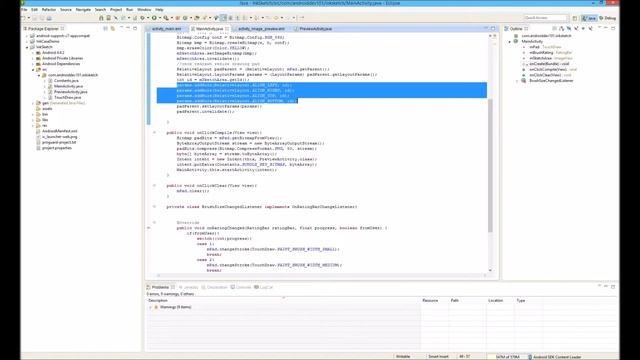Collapse the com.androiddev101 package node
The height and width of the screenshot is (360, 640).
[39, 76]
